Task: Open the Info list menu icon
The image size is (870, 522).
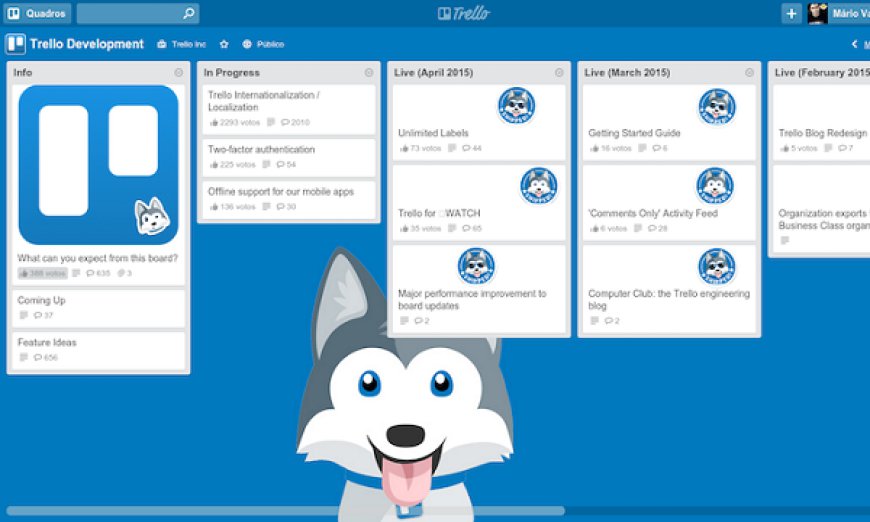Action: tap(179, 73)
